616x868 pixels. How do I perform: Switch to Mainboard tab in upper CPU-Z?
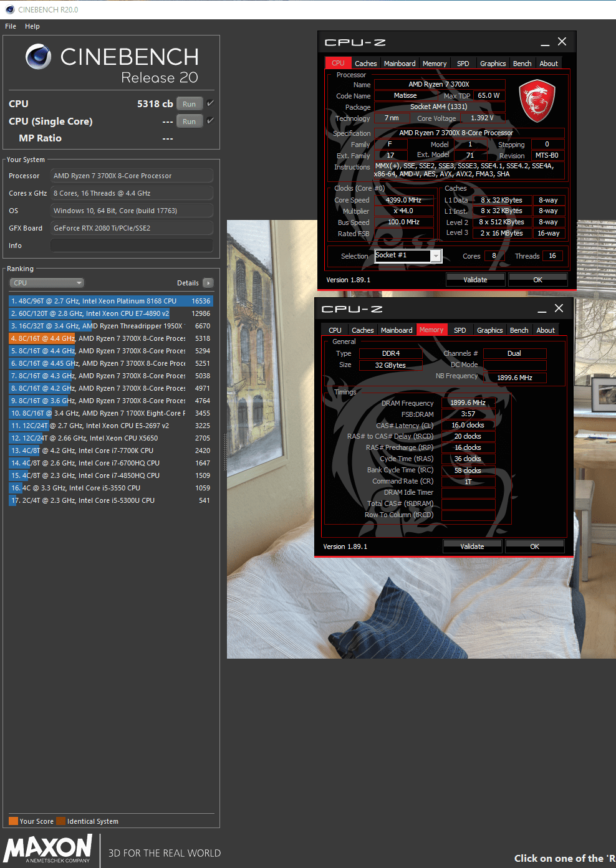pyautogui.click(x=400, y=64)
